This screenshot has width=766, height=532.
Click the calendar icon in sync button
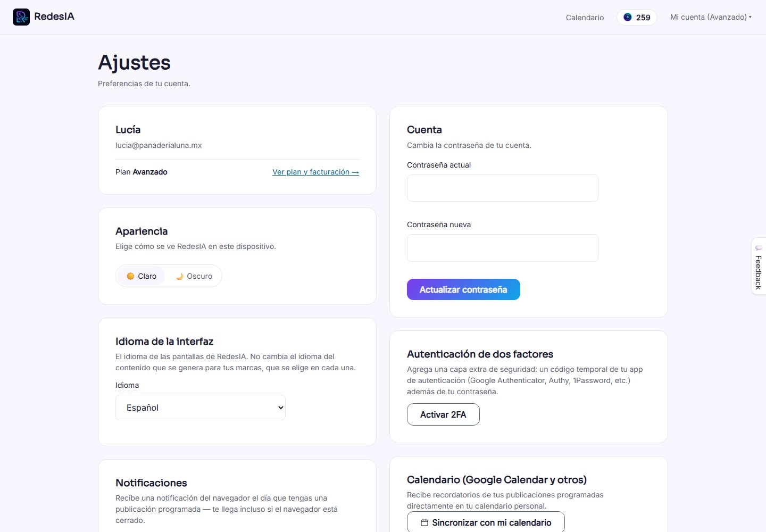(424, 522)
